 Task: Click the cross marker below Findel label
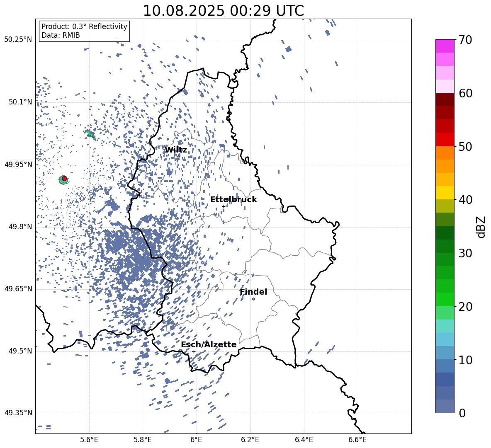point(253,299)
